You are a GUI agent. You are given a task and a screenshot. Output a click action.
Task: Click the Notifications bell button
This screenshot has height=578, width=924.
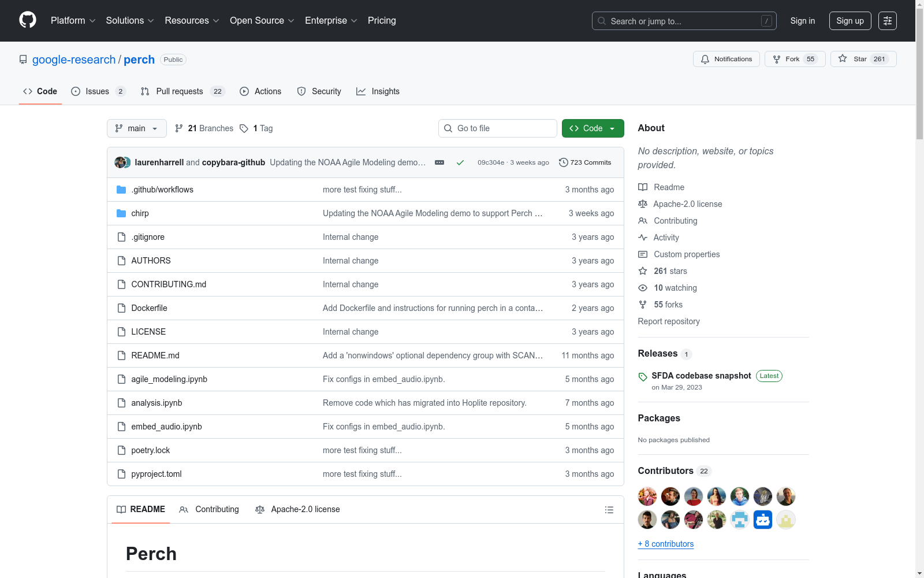click(726, 59)
